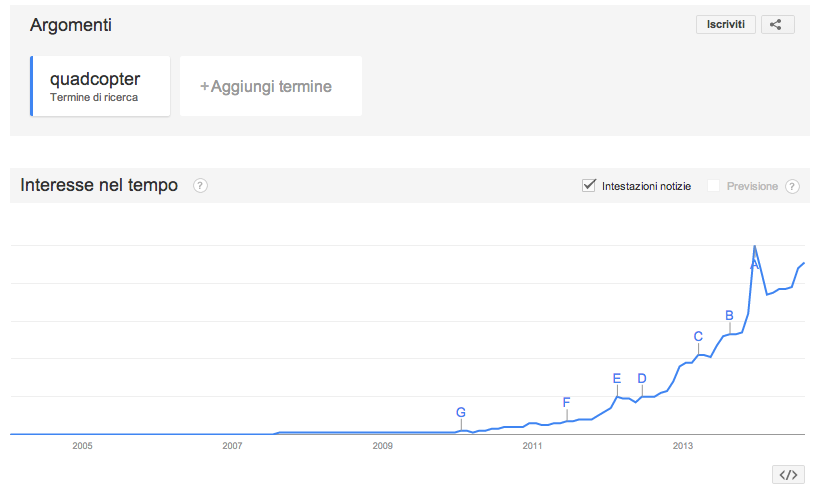Open help icon next to Previsione

tap(792, 186)
